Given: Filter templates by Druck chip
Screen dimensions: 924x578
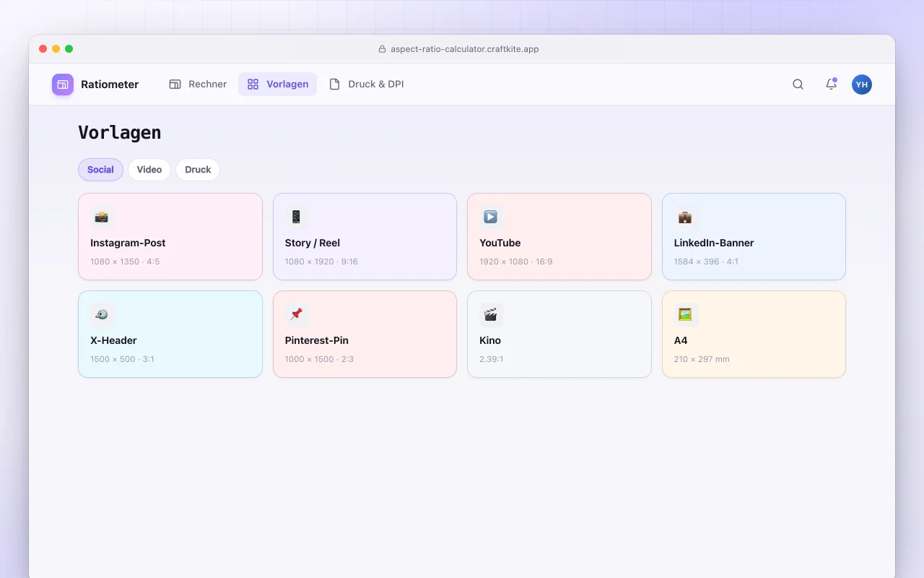Looking at the screenshot, I should tap(198, 170).
